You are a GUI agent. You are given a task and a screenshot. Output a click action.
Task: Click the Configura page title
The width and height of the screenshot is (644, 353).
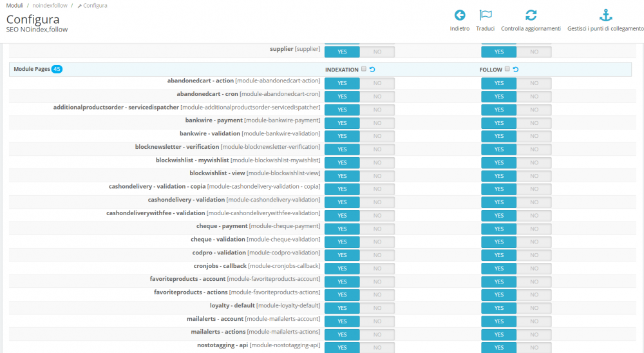point(33,19)
